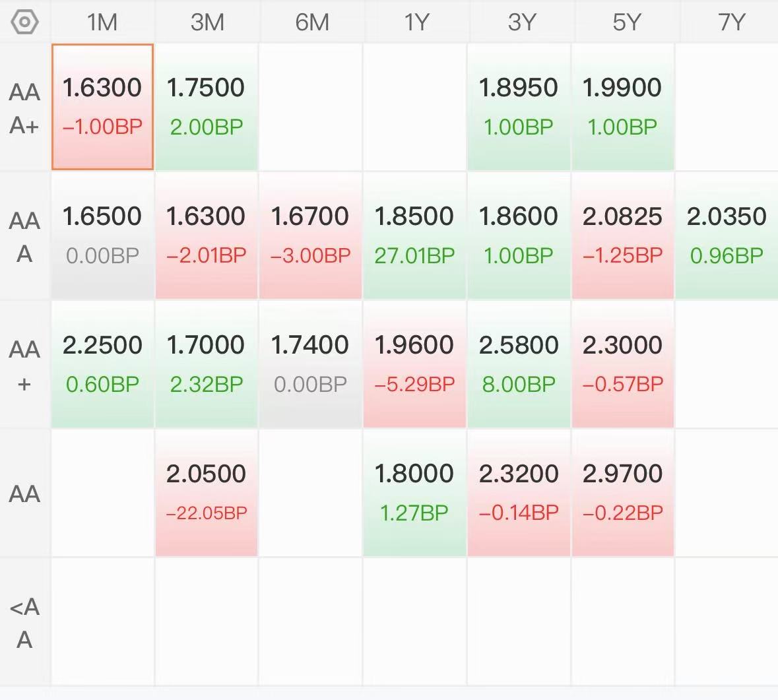Select the AA+ rating row label
This screenshot has width=778, height=700.
tap(24, 365)
